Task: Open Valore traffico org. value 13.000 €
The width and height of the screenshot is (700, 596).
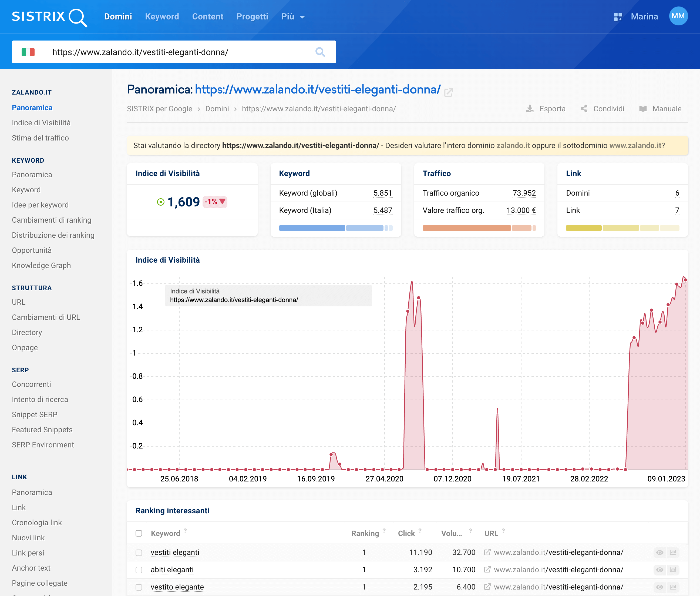Action: 521,210
